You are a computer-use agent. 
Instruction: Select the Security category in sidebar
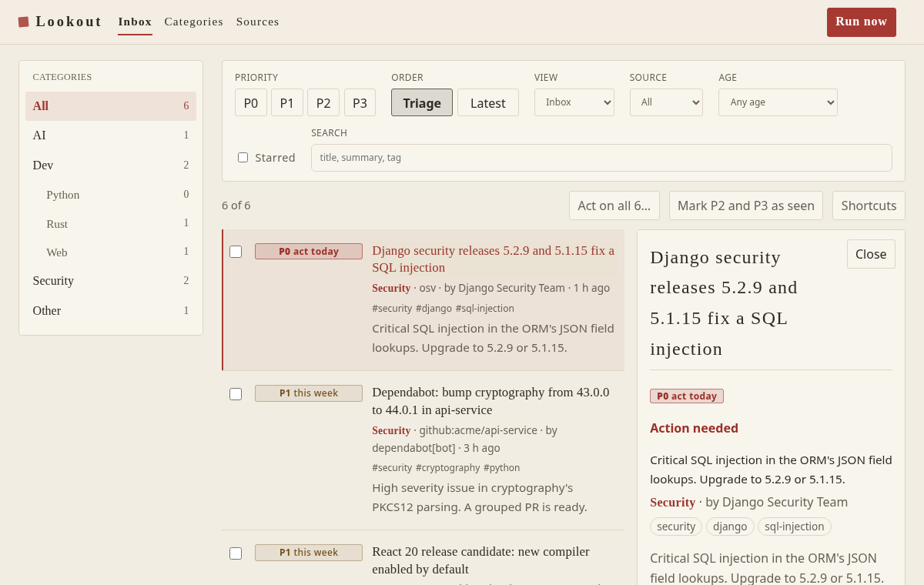pos(111,281)
